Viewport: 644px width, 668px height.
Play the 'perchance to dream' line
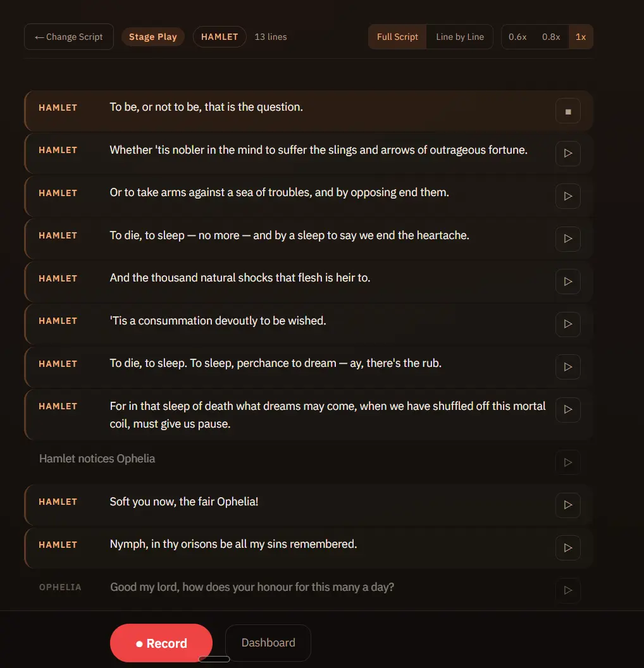click(567, 367)
